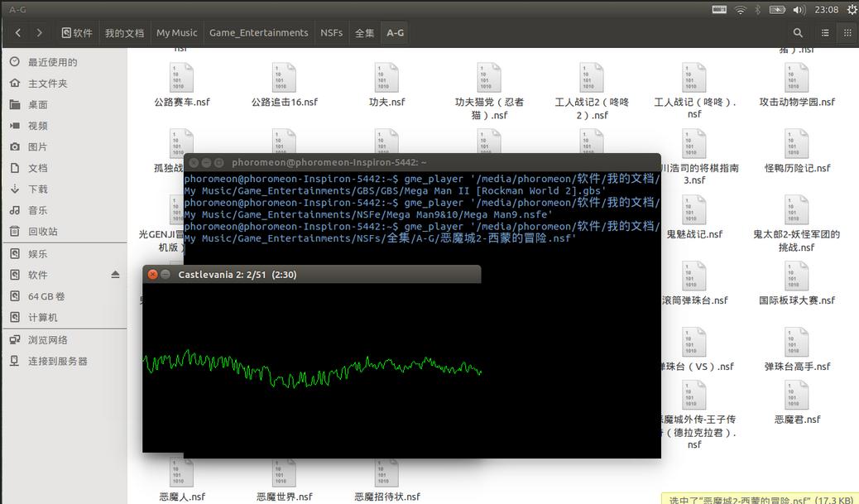
Task: Select the 鬼太郎2-妖怪军团的挑战.nsf file icon
Action: pos(797,210)
